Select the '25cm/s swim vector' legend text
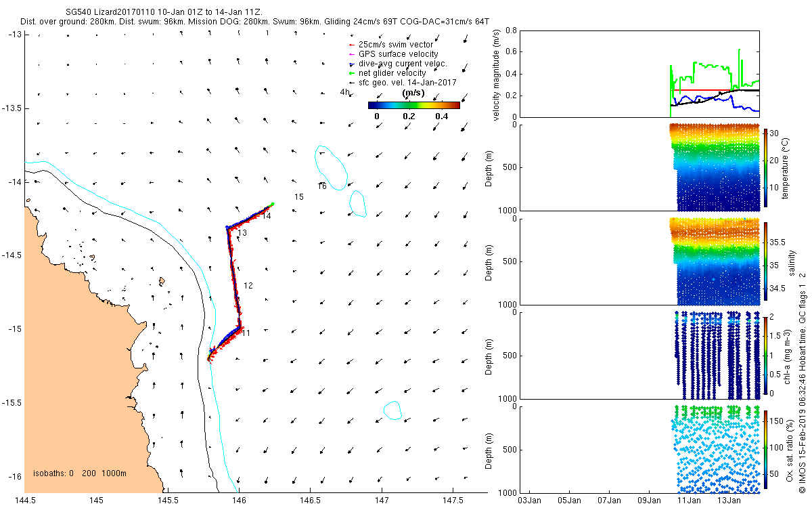The height and width of the screenshot is (508, 812). (x=396, y=45)
